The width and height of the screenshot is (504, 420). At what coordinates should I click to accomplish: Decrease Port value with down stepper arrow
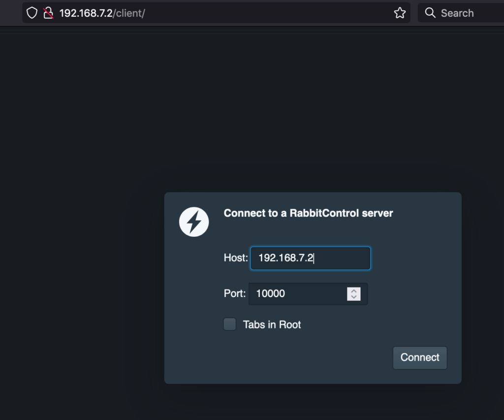tap(354, 297)
